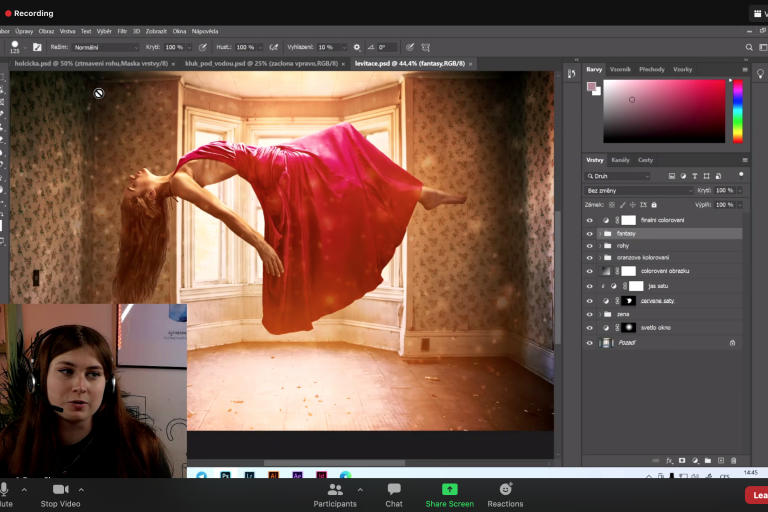Viewport: 768px width, 512px height.
Task: Open the Filtr menu
Action: point(122,31)
